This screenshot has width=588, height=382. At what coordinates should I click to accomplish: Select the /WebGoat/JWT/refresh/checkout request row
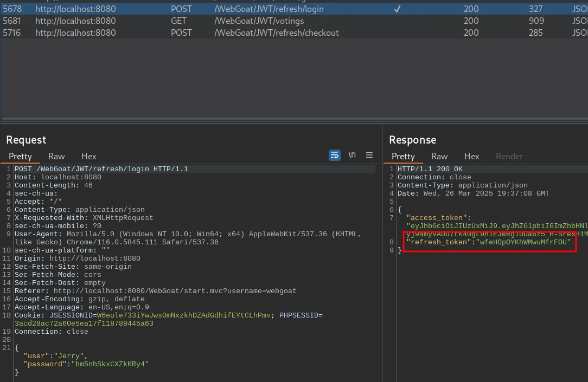point(276,33)
